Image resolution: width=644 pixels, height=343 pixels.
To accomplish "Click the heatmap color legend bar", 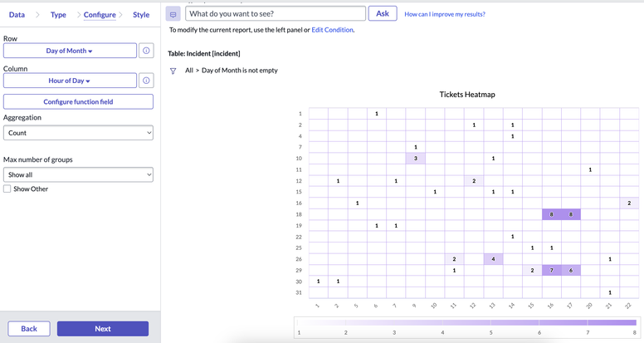I will (x=466, y=322).
